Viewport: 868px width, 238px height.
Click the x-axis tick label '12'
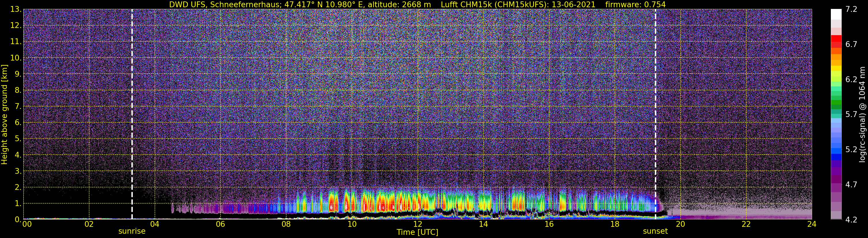pyautogui.click(x=417, y=224)
